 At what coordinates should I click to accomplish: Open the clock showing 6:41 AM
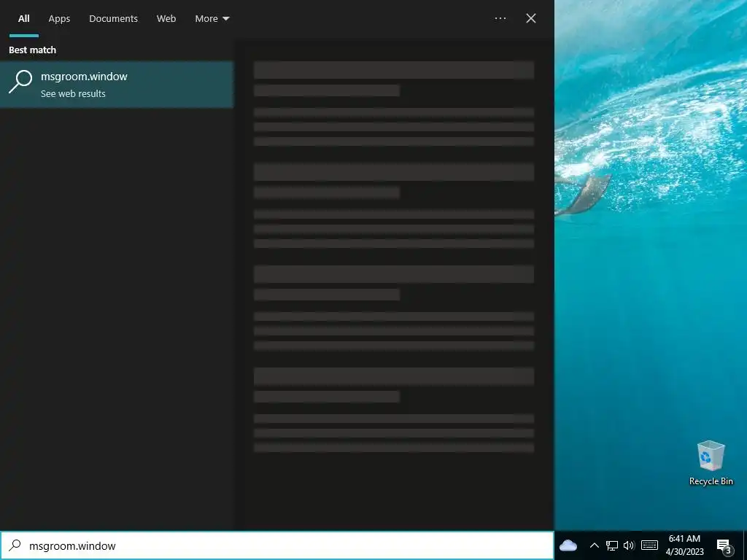tap(684, 545)
